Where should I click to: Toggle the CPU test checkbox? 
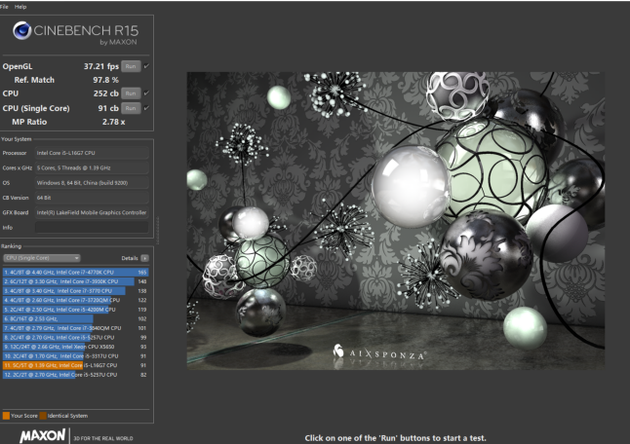pos(146,93)
